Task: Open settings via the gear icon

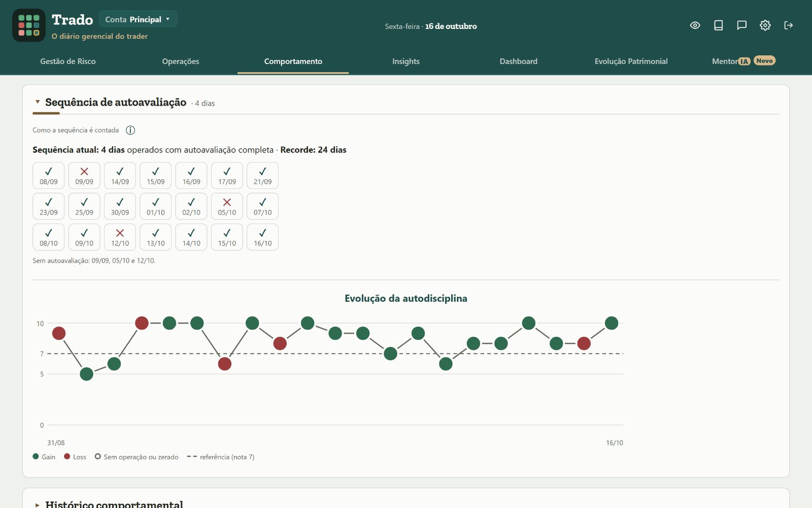Action: point(765,25)
